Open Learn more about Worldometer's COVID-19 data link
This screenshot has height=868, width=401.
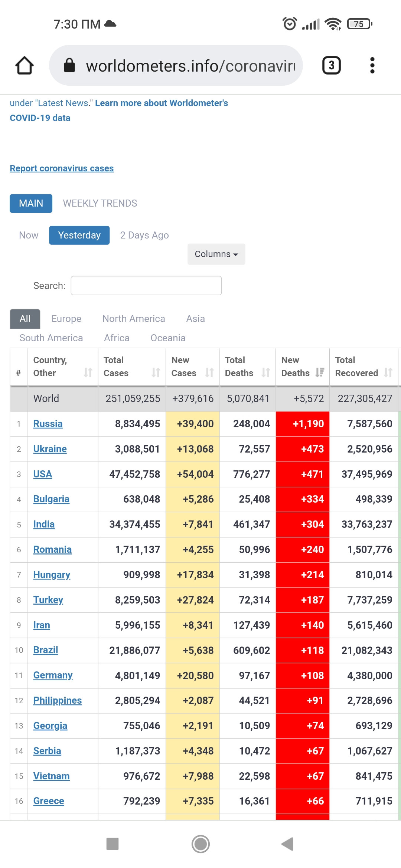click(119, 110)
